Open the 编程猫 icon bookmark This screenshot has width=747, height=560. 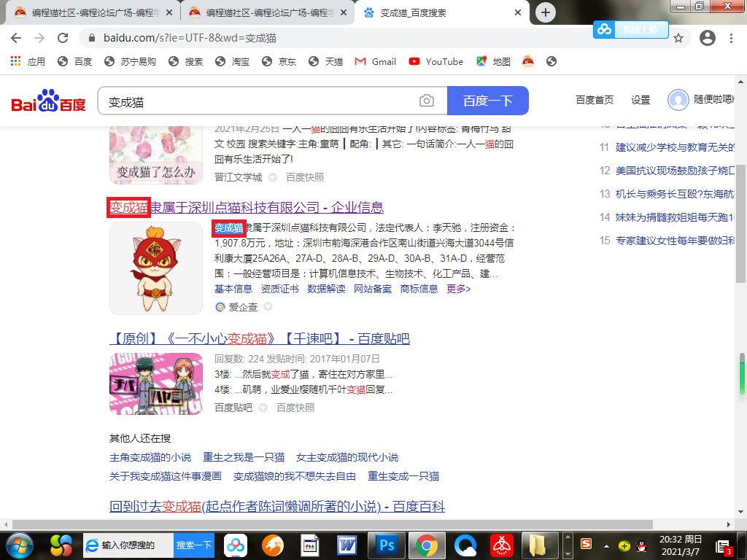point(528,61)
